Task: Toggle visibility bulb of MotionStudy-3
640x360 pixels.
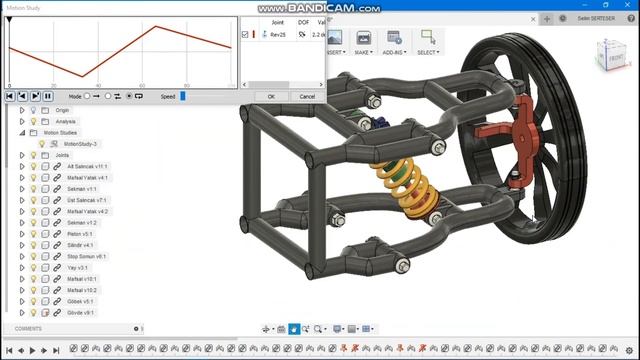Action: click(x=42, y=144)
